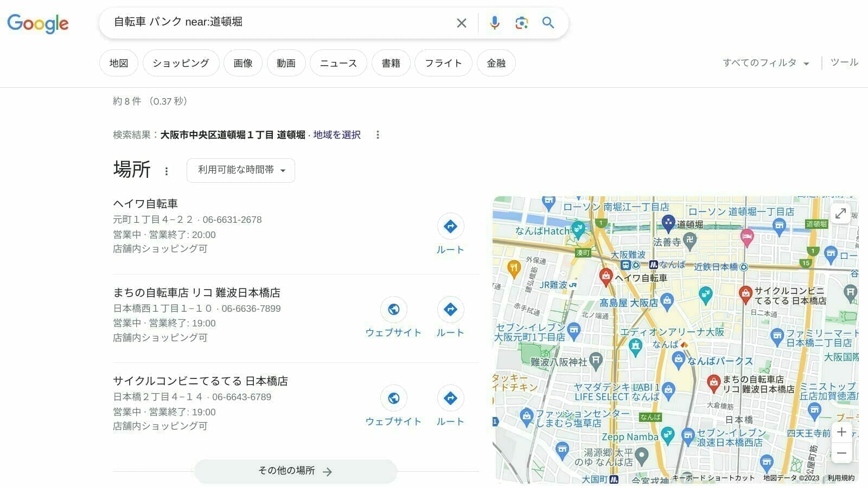Open the 利用可能な時間帯 dropdown
Screen dimensions: 868x488
pos(241,170)
